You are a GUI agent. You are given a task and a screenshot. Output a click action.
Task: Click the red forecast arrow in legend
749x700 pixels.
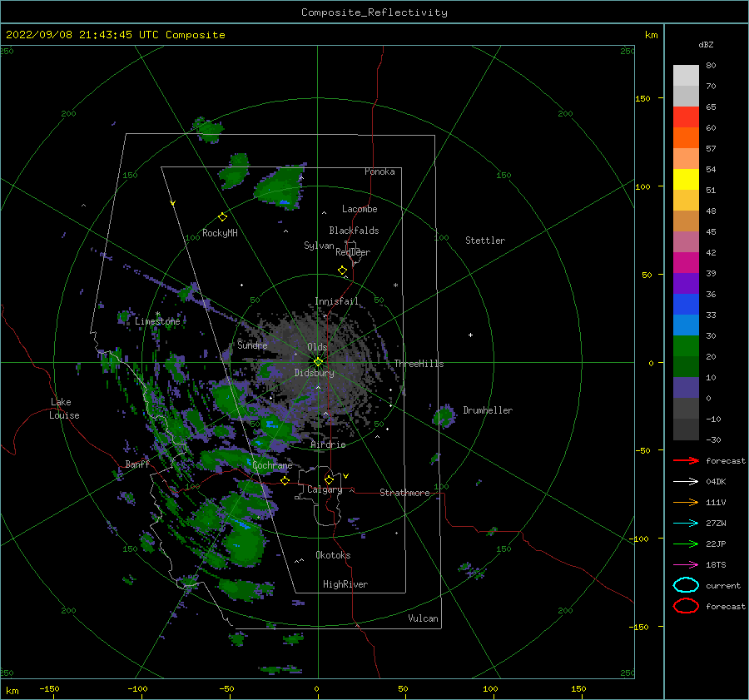686,460
